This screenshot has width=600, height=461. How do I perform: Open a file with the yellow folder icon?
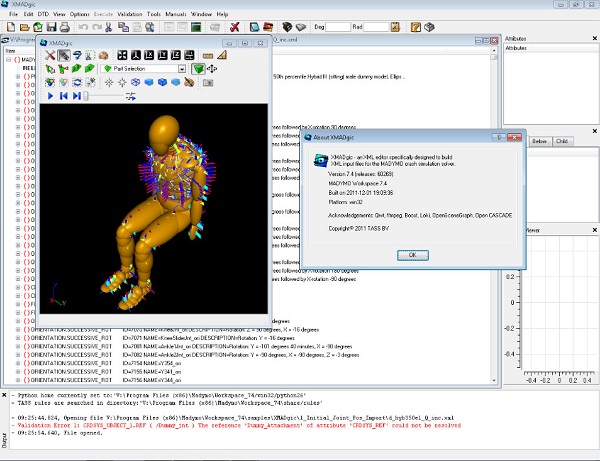click(24, 27)
